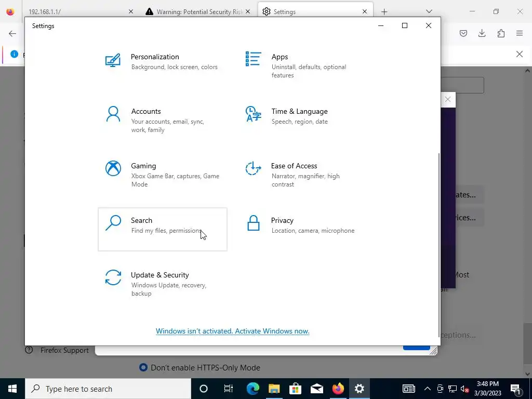Open the meet now camera tray icon

click(440, 389)
